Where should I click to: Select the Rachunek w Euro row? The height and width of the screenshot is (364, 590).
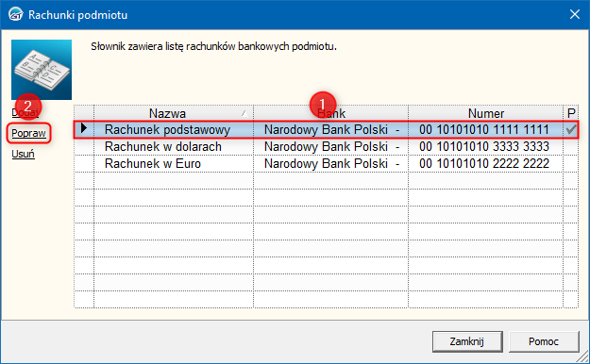click(326, 163)
